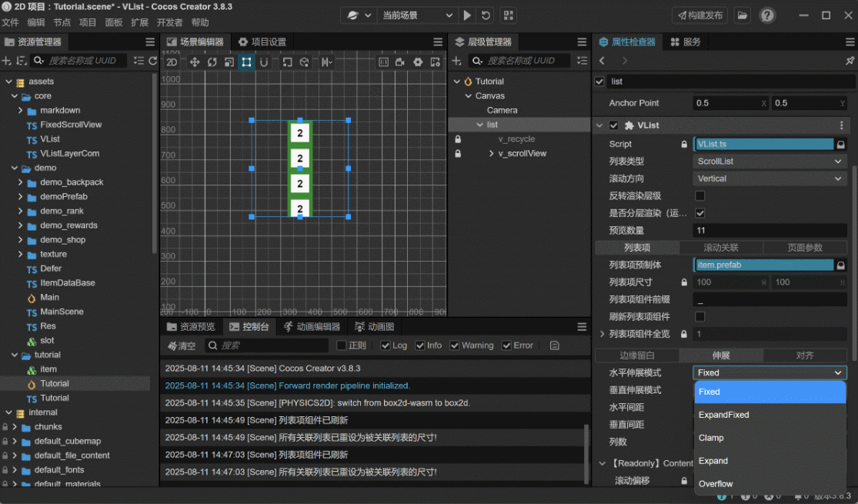Screen dimensions: 858x504
Task: Open the hierarchy panel hamburger menu
Action: 582,42
